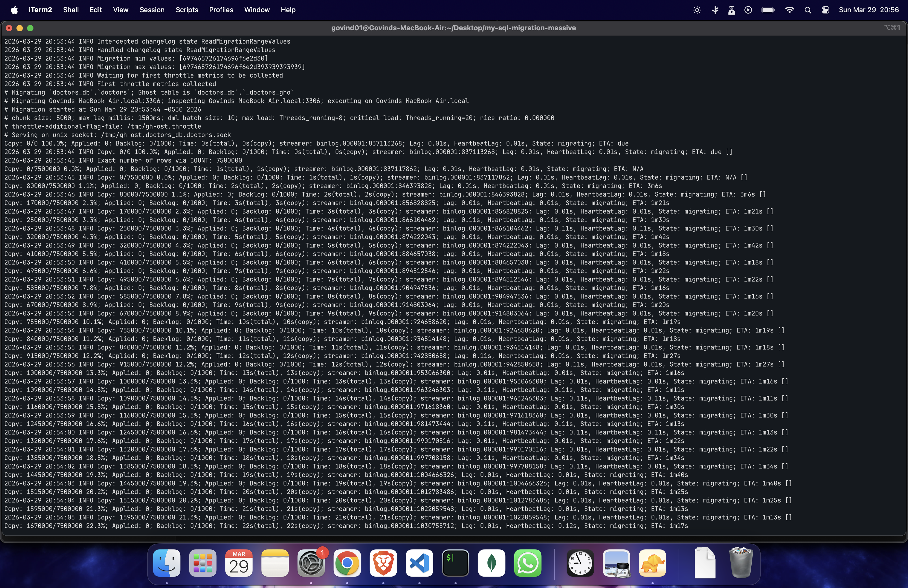Open Visual Studio Code in dock

[419, 563]
